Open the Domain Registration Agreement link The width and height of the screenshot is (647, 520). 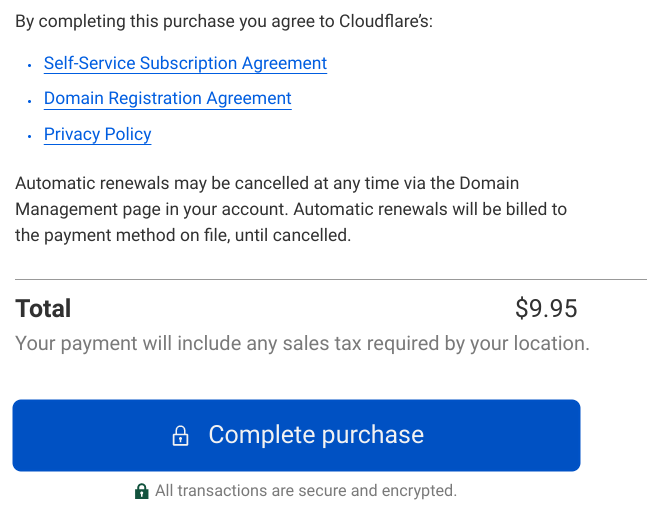167,99
